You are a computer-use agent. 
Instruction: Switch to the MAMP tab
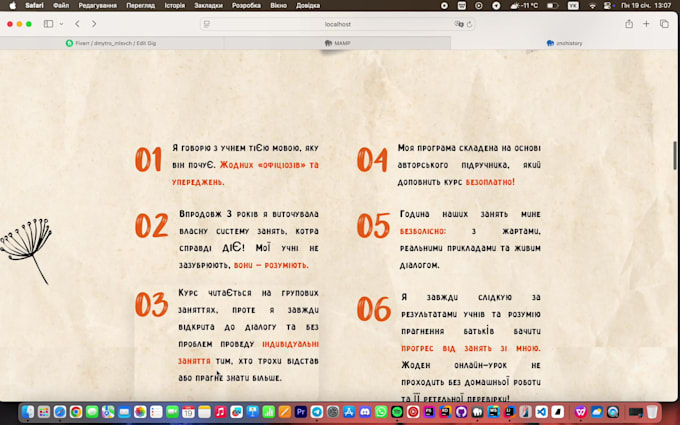[337, 43]
